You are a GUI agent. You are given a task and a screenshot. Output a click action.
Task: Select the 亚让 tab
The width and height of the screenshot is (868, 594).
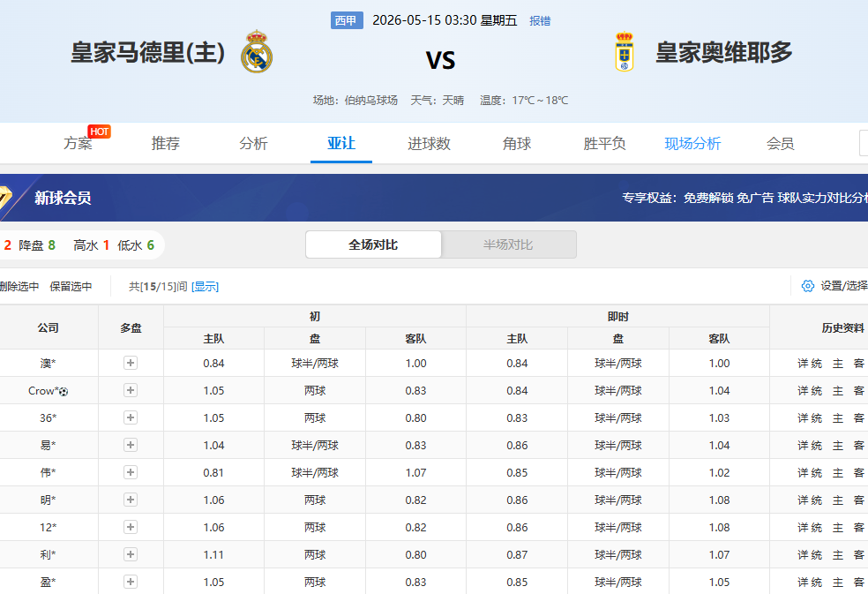tap(341, 144)
